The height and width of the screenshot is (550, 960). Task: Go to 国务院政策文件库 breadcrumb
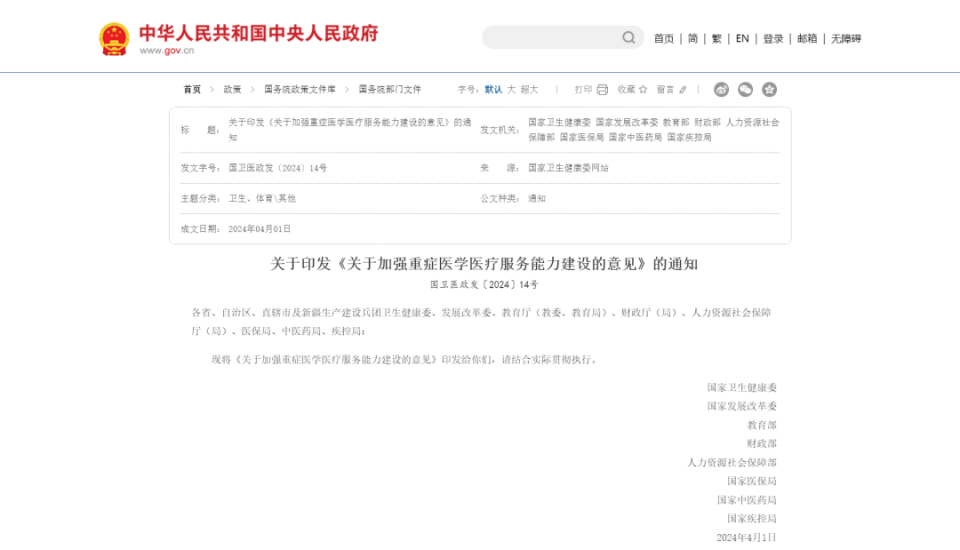300,89
